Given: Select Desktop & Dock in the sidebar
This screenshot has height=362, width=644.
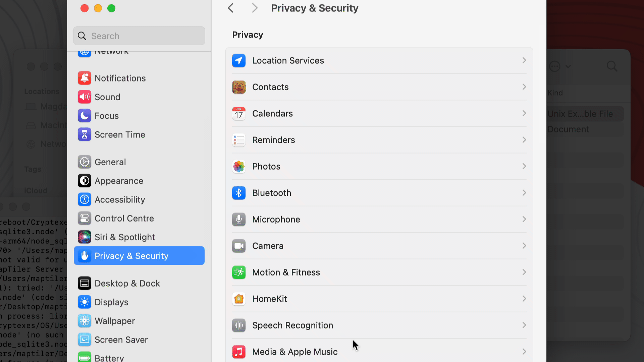Looking at the screenshot, I should point(127,284).
